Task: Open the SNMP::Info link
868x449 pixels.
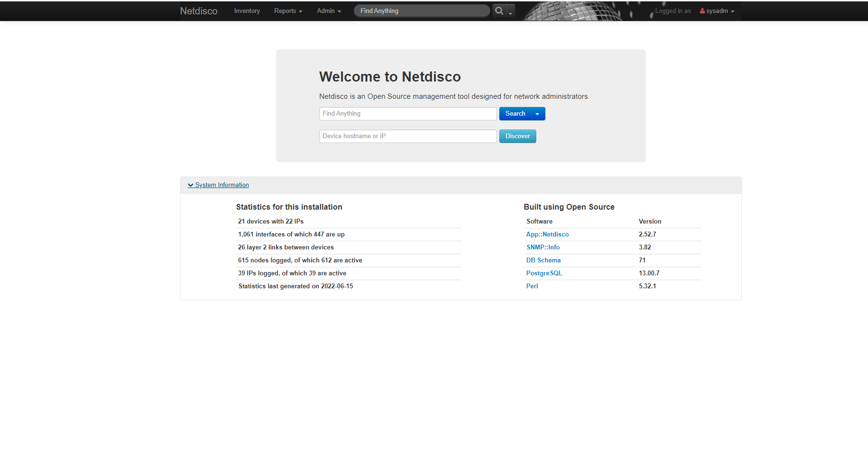Action: point(542,247)
